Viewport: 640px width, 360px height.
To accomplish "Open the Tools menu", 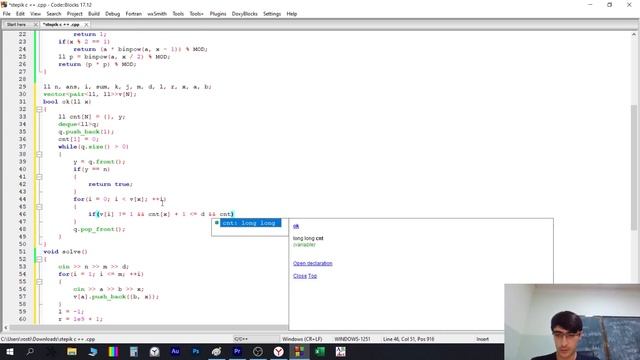I will [178, 14].
